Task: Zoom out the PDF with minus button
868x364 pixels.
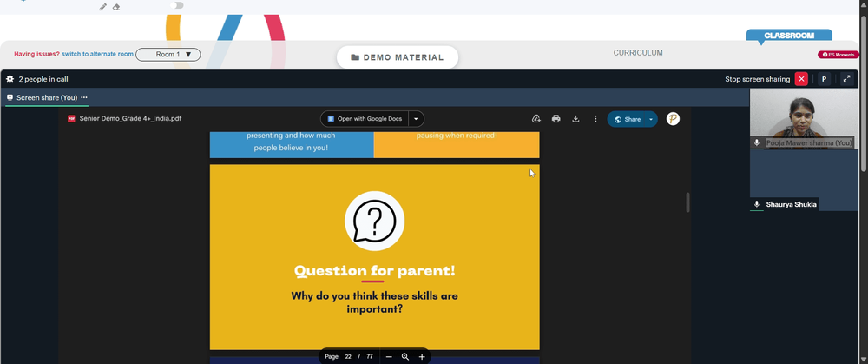Action: (x=389, y=357)
